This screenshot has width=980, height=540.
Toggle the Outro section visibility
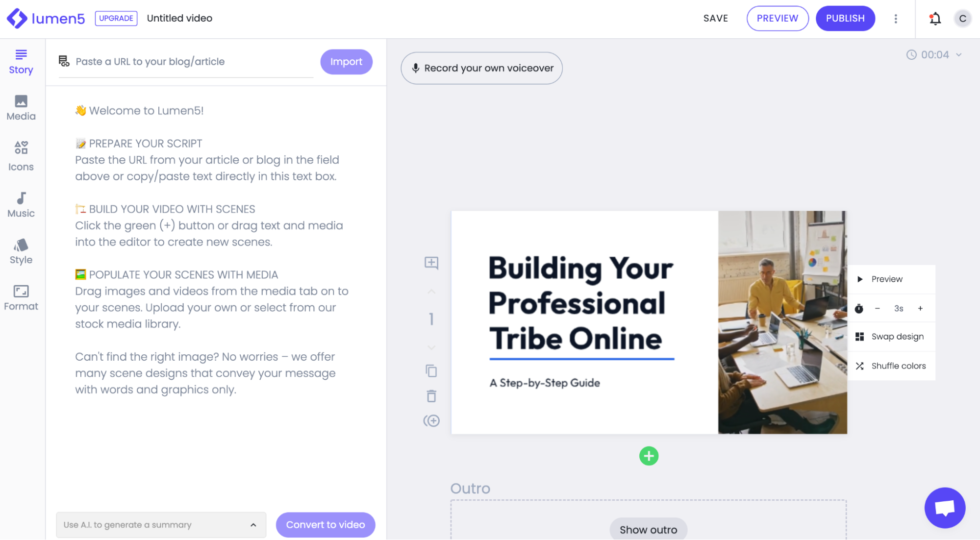point(649,530)
